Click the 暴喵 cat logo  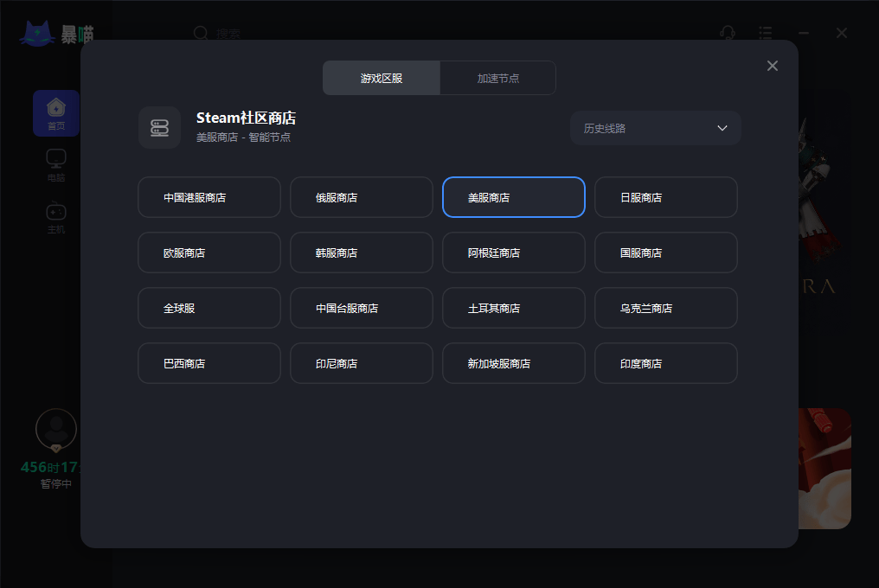[54, 32]
